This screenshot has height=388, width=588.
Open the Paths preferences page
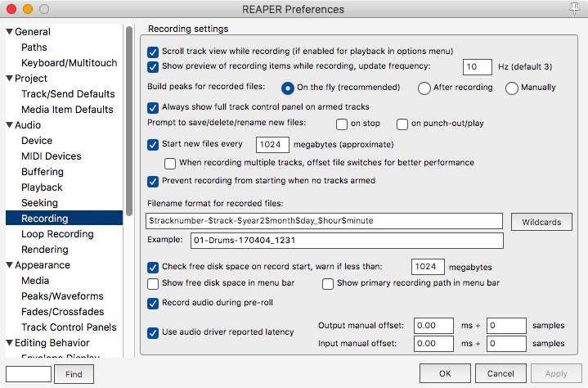pos(34,47)
